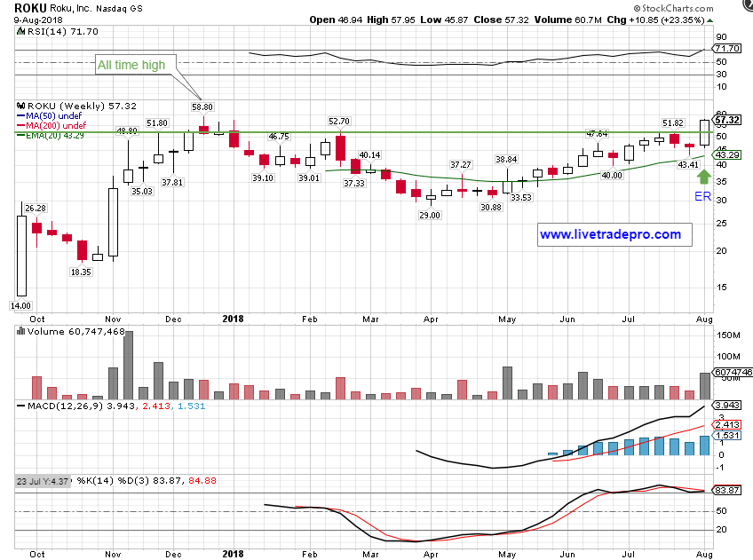Click the blue ER earnings label

point(703,193)
